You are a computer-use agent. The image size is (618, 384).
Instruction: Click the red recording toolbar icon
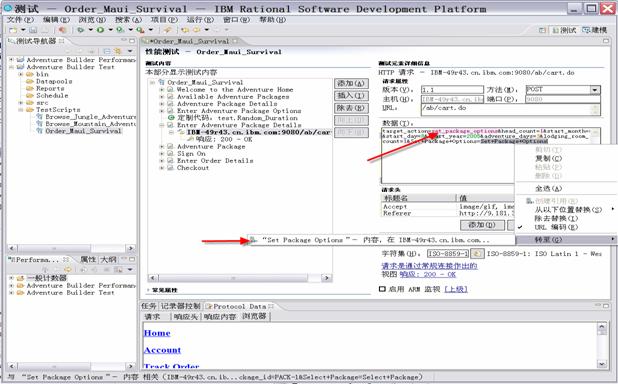pos(62,30)
